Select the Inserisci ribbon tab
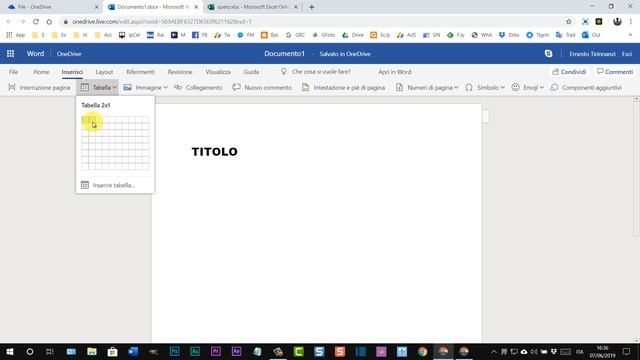Image resolution: width=640 pixels, height=360 pixels. coord(72,72)
